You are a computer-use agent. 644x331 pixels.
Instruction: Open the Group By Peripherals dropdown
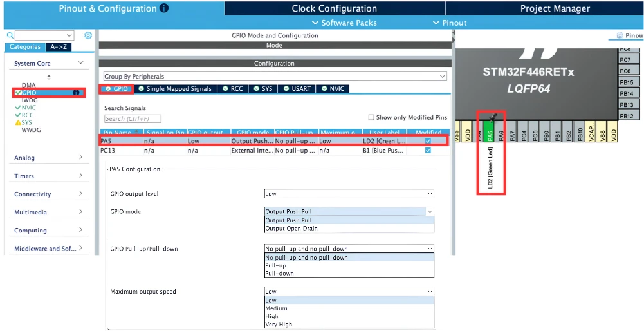click(x=275, y=77)
